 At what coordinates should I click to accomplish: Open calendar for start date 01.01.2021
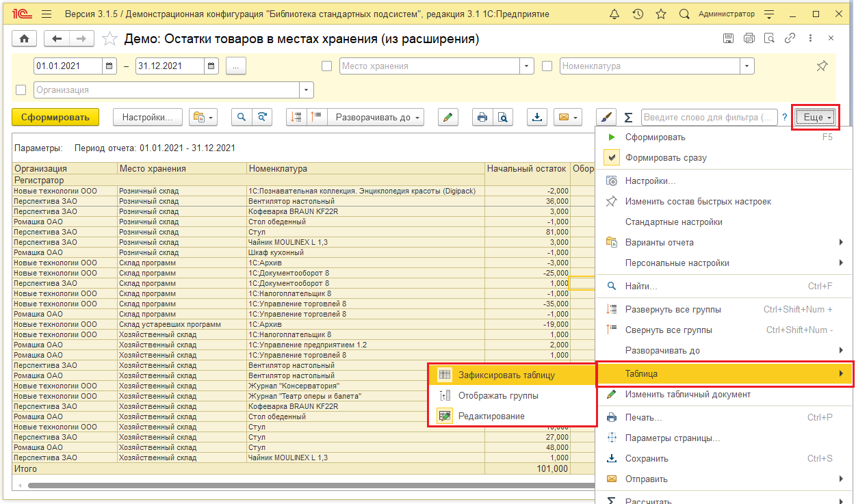pyautogui.click(x=110, y=66)
